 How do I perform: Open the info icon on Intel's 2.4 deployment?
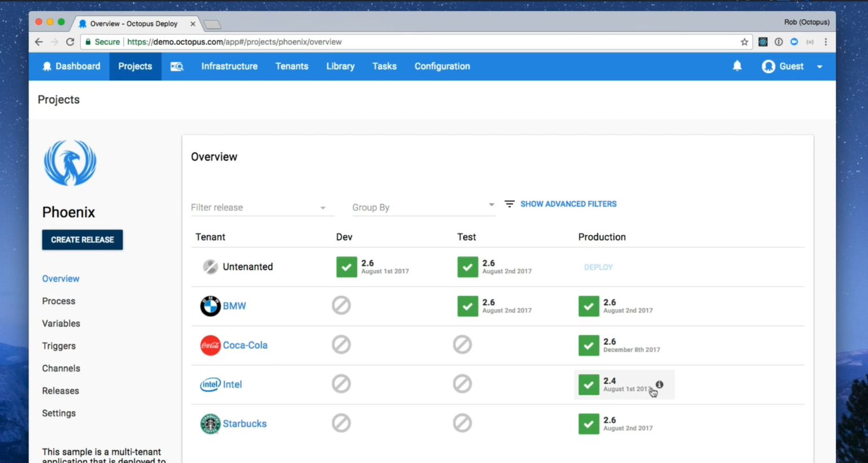pos(659,384)
